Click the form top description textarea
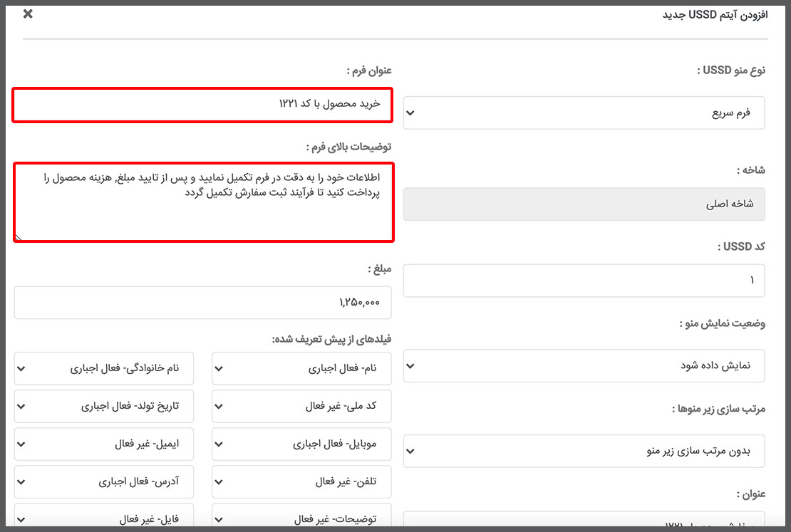Image resolution: width=791 pixels, height=532 pixels. coord(203,202)
